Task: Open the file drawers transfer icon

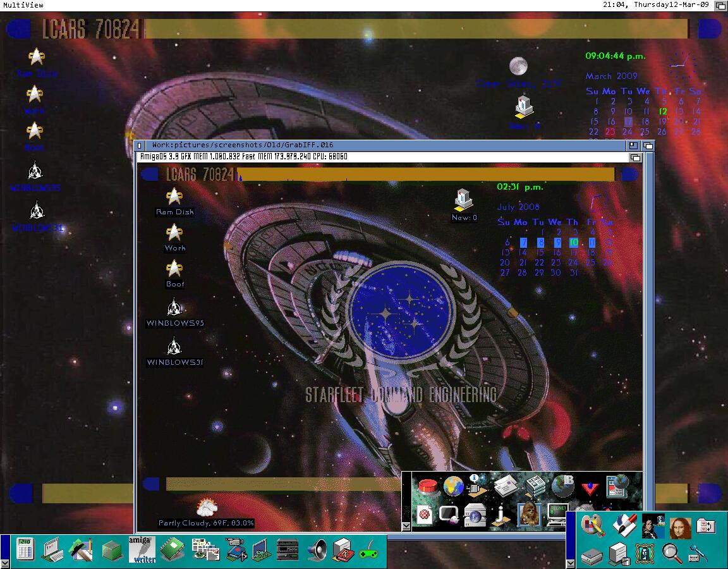Action: [706, 527]
